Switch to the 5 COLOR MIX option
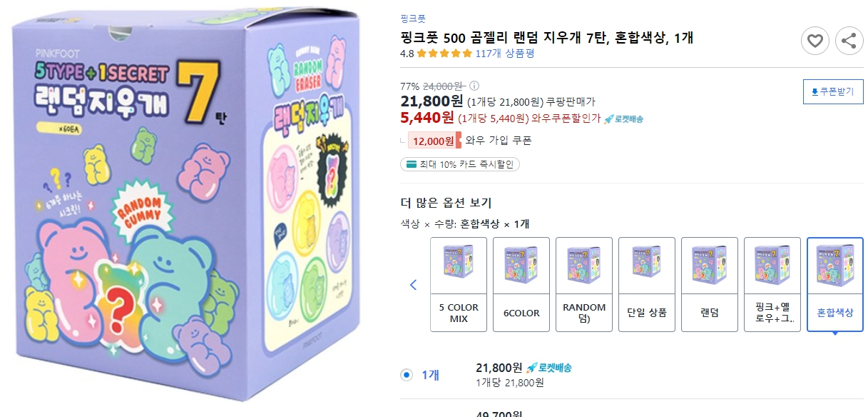Image resolution: width=868 pixels, height=417 pixels. (x=458, y=284)
